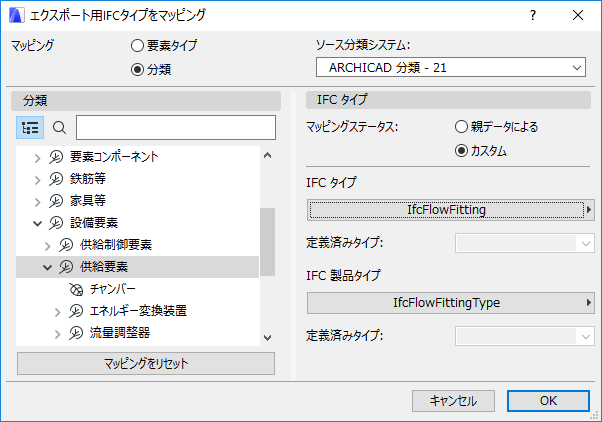Enable the カスタム mapping status option
Viewport: 602px width, 422px height.
point(461,151)
